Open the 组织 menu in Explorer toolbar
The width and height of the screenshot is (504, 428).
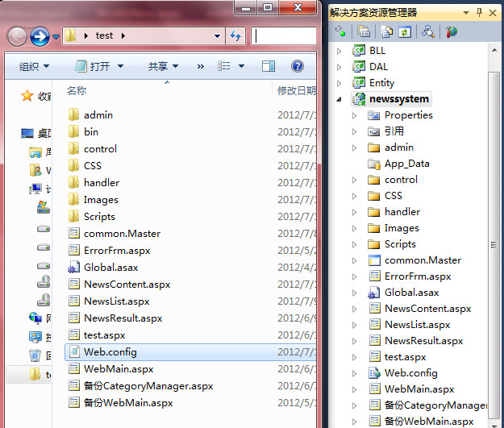(x=34, y=66)
